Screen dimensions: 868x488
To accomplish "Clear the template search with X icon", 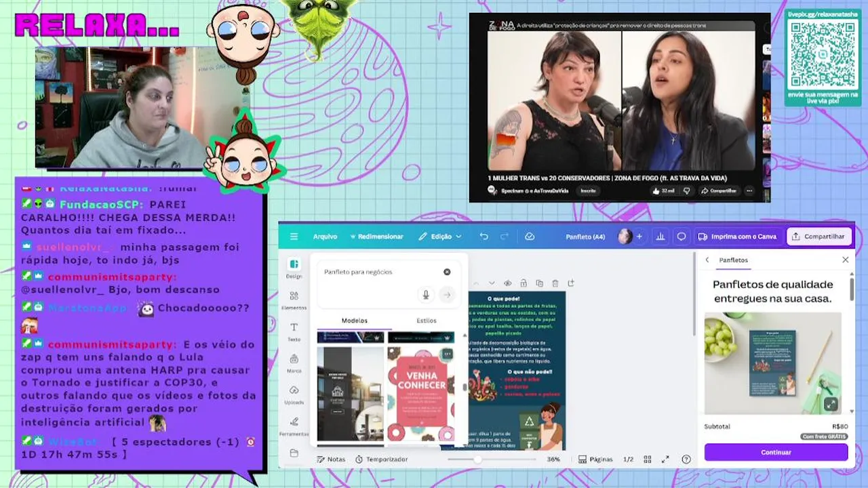I will (x=447, y=272).
